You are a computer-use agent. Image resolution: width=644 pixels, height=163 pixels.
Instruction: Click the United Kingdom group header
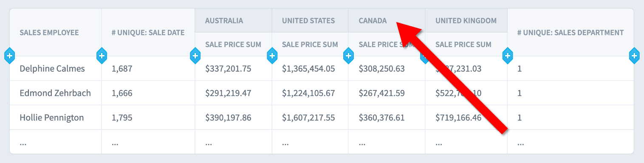466,20
